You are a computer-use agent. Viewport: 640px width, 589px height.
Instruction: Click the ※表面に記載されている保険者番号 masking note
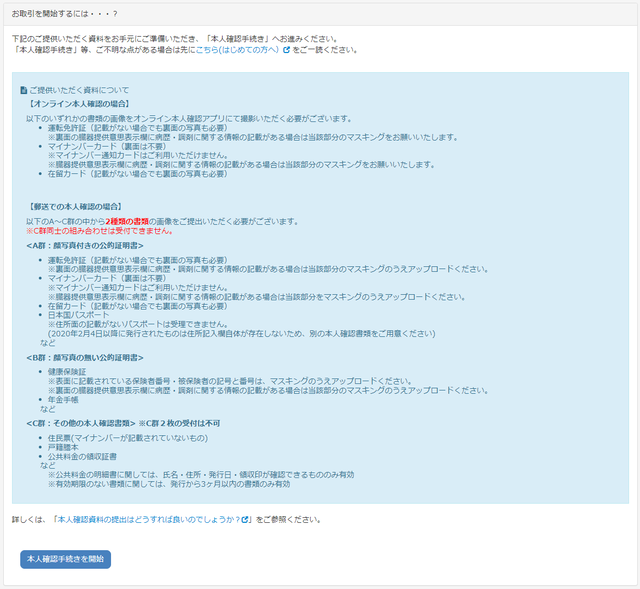230,381
